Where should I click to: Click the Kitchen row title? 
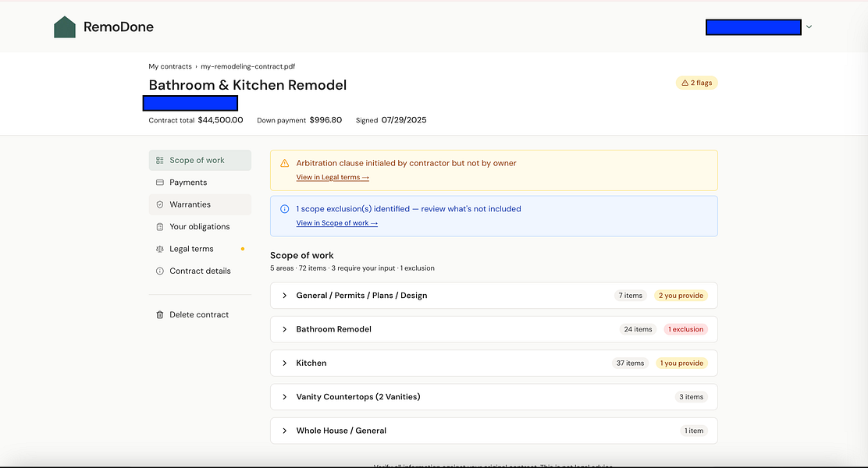pyautogui.click(x=311, y=363)
